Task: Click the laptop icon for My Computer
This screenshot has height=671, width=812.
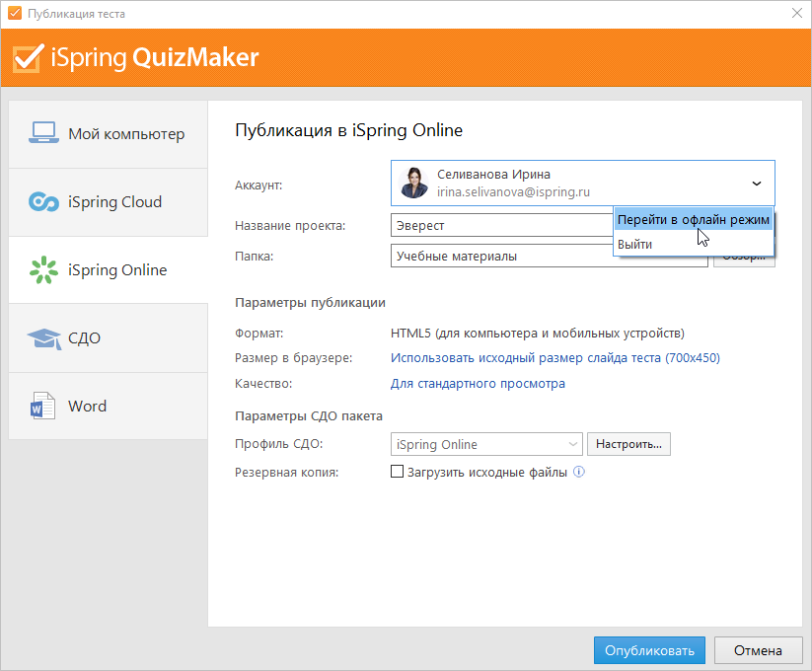Action: (43, 133)
